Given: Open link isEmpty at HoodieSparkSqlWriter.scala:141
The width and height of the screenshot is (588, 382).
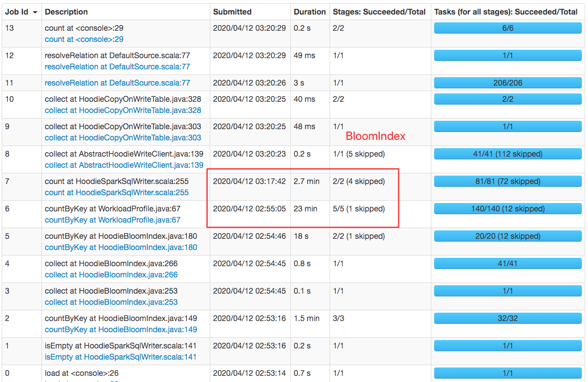Looking at the screenshot, I should tap(120, 357).
